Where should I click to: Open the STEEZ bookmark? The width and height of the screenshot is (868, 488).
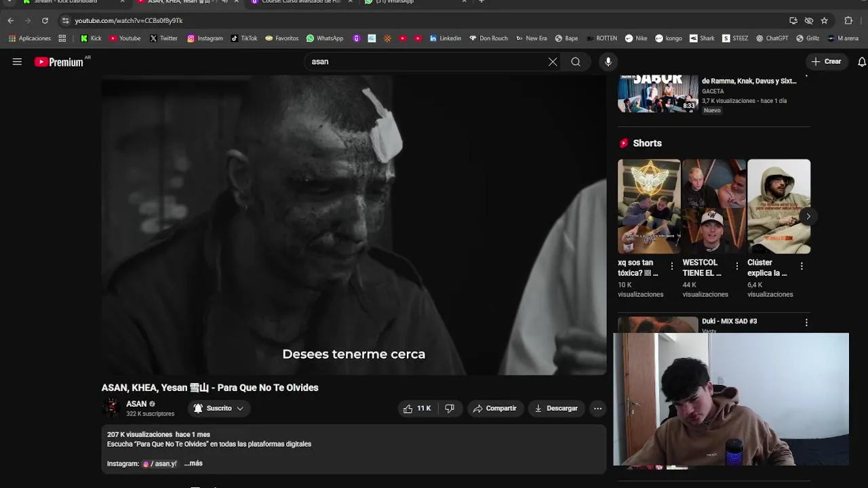coord(735,39)
